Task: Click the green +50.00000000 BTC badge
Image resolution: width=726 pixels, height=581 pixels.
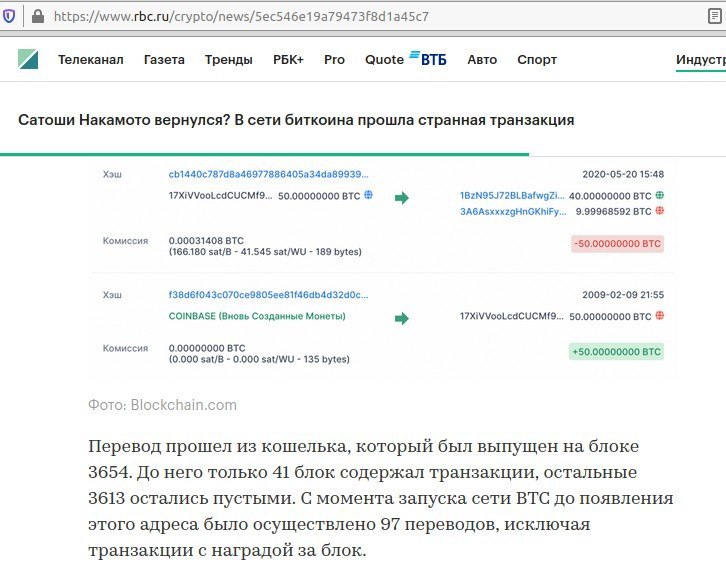Action: [616, 351]
